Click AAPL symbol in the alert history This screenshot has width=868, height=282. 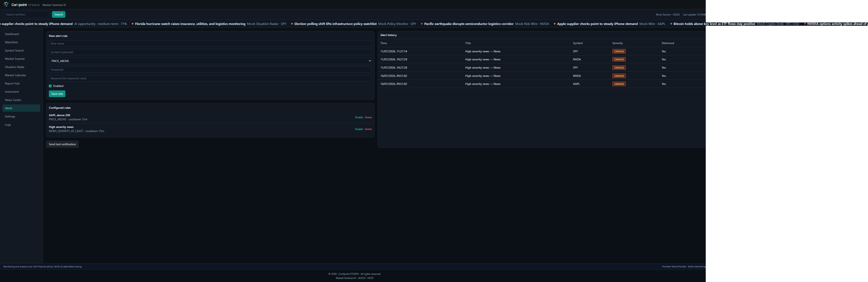point(576,84)
